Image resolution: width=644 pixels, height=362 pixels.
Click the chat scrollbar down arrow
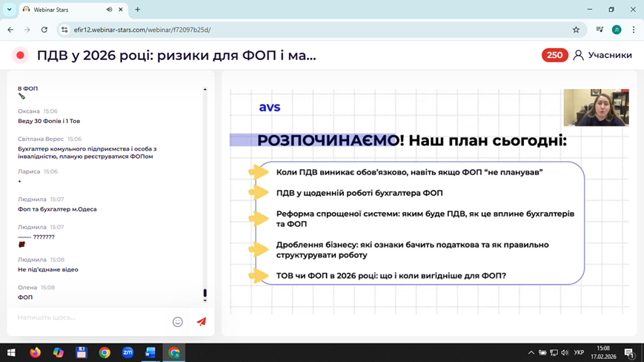(x=205, y=300)
